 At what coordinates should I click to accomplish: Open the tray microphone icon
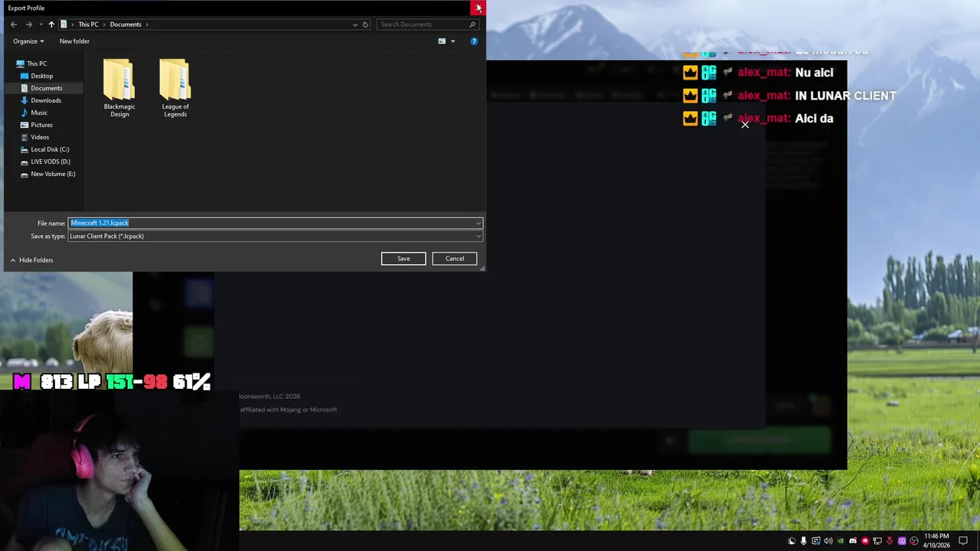803,541
